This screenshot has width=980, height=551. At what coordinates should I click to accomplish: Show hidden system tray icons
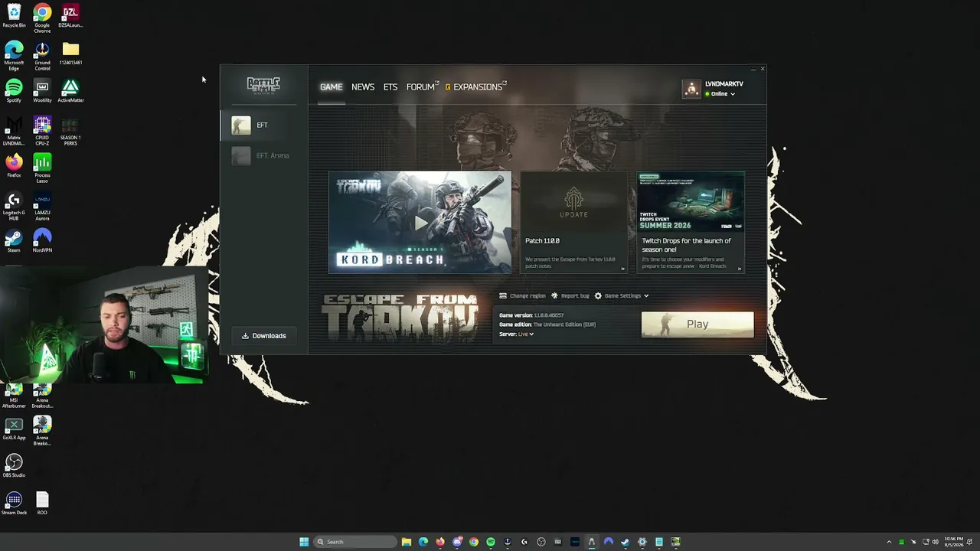pos(889,542)
